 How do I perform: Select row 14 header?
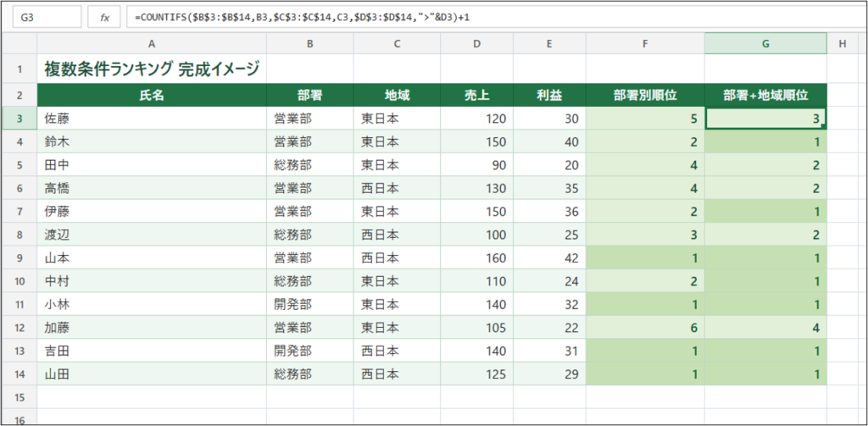19,374
